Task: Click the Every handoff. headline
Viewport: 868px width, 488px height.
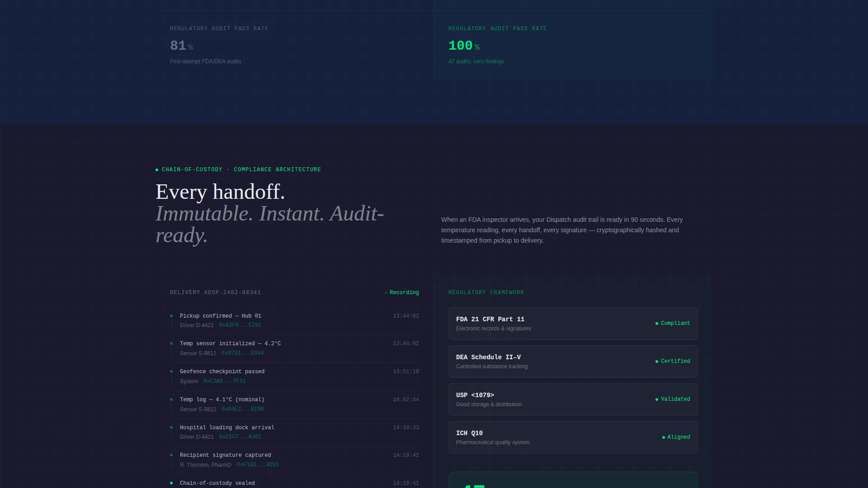Action: [x=220, y=192]
